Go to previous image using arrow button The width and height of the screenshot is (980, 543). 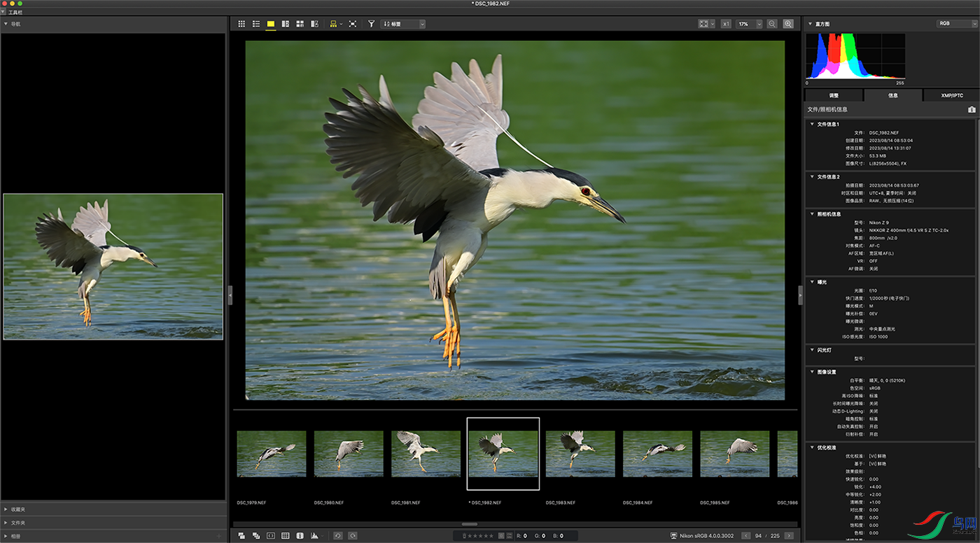[745, 536]
